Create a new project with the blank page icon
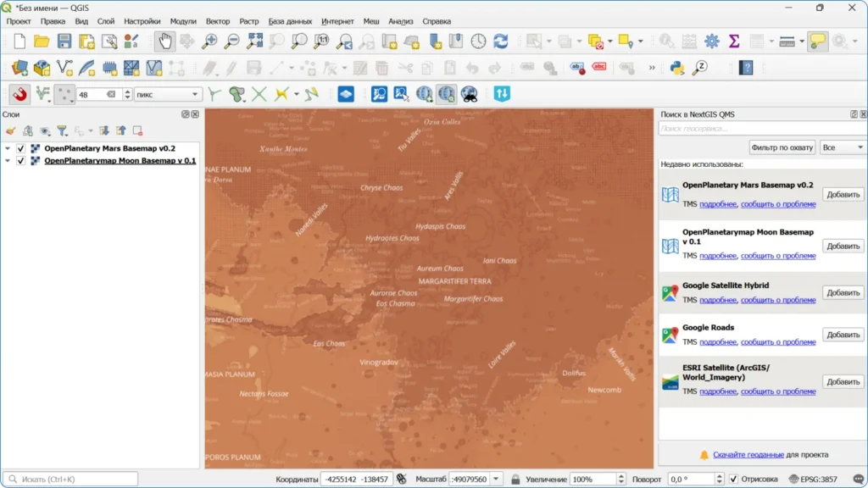The image size is (868, 488). pos(19,42)
